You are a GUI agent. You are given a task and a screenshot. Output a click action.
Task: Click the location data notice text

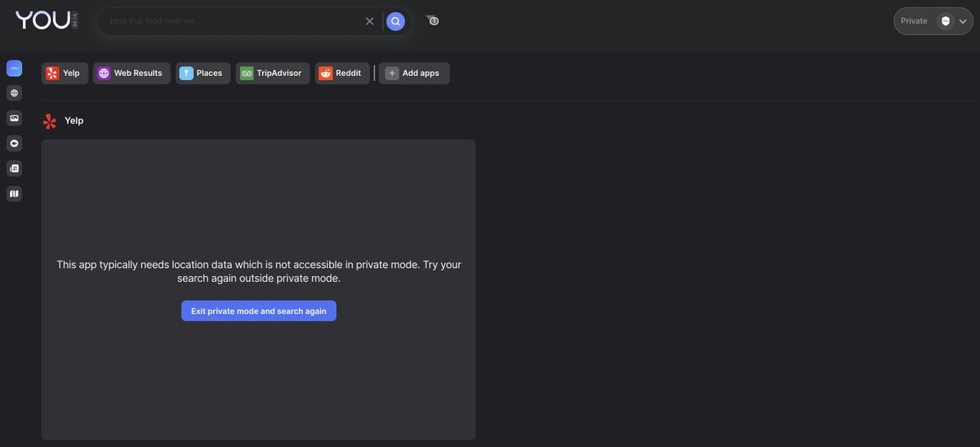tap(259, 271)
